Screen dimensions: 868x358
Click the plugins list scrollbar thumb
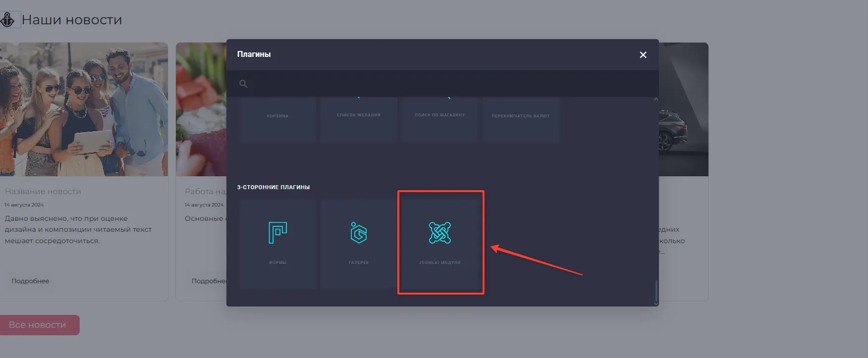[656, 291]
